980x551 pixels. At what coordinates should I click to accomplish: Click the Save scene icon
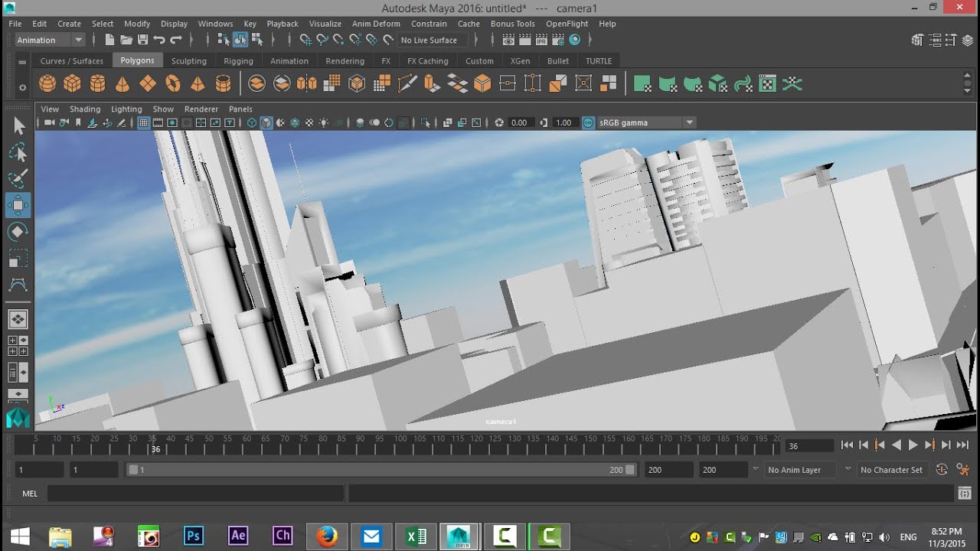[142, 40]
